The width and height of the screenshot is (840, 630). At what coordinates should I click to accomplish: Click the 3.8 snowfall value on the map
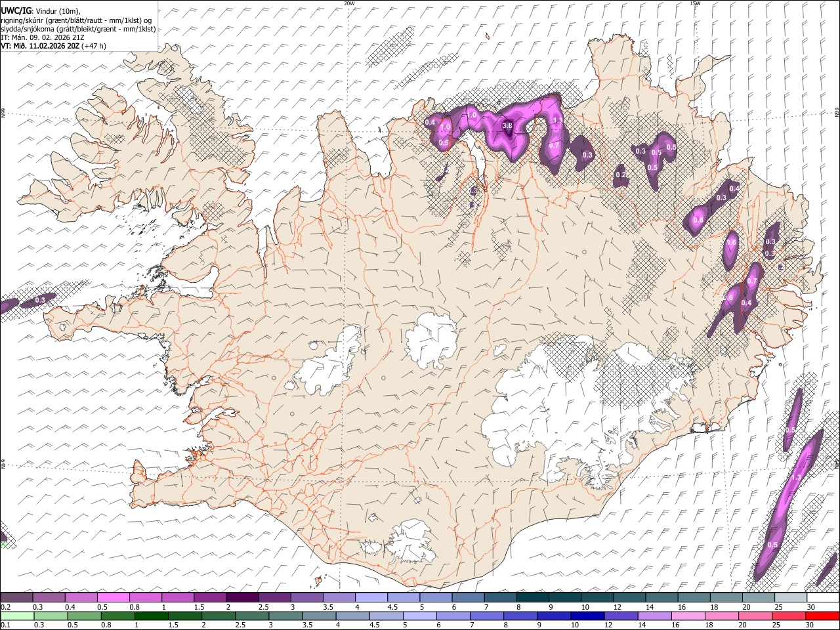(507, 125)
